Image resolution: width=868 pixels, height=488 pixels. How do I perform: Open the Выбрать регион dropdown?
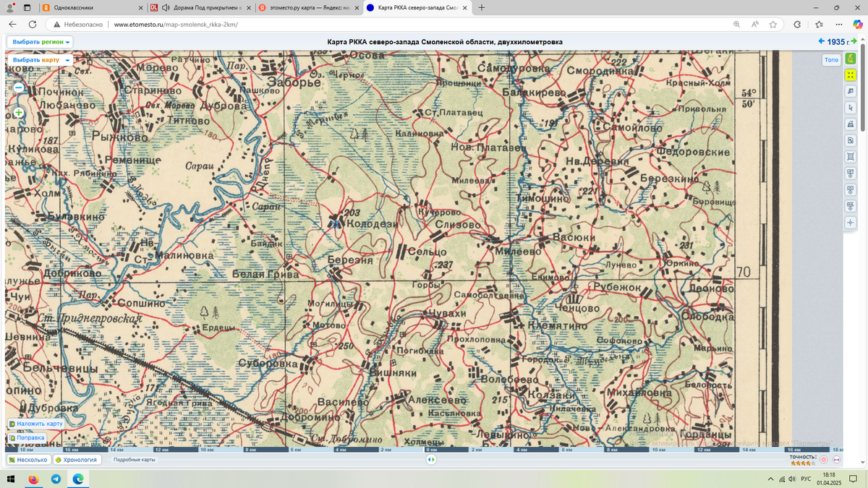pos(42,42)
